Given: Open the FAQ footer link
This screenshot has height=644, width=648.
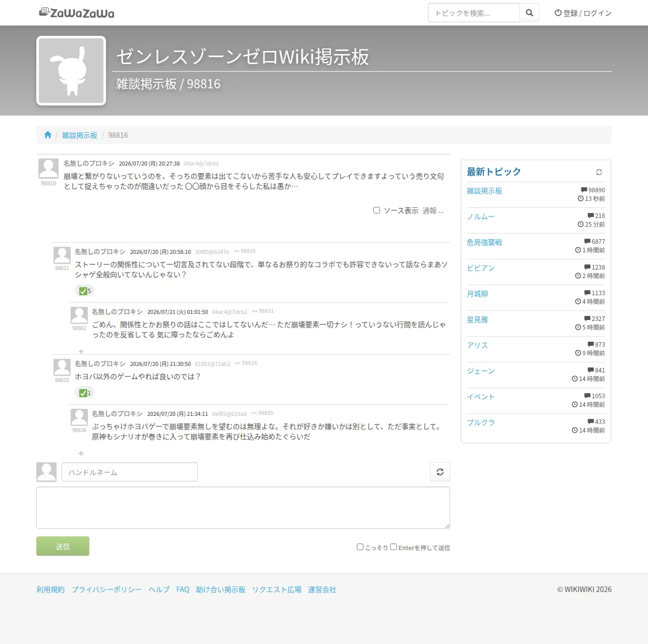Looking at the screenshot, I should tap(183, 589).
